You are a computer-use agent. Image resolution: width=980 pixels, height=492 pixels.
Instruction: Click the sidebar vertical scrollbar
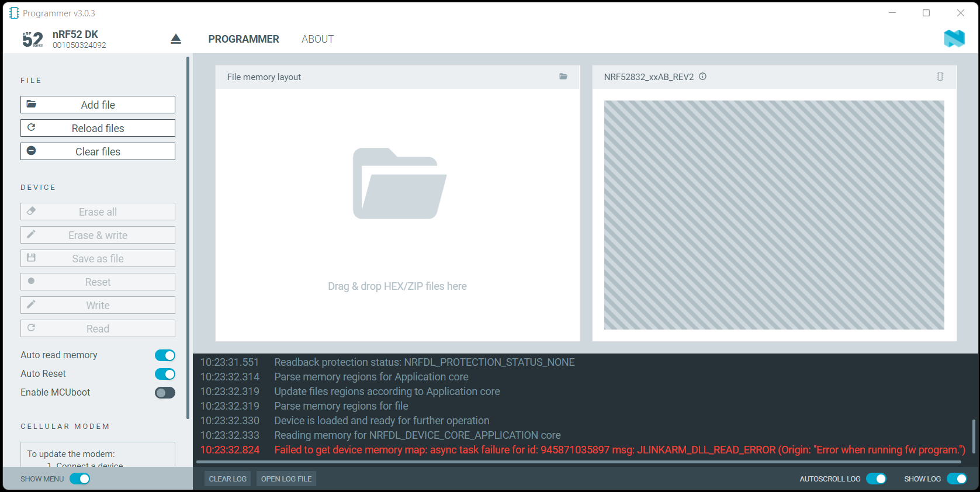click(x=188, y=234)
